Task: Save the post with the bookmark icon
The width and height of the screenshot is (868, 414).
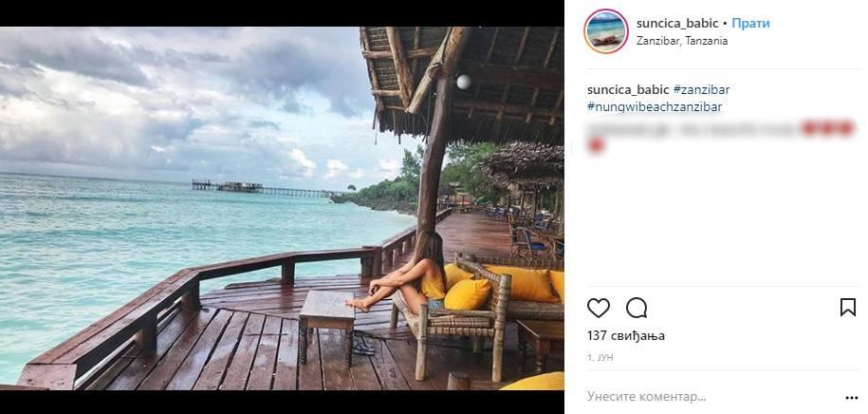Action: [x=848, y=308]
